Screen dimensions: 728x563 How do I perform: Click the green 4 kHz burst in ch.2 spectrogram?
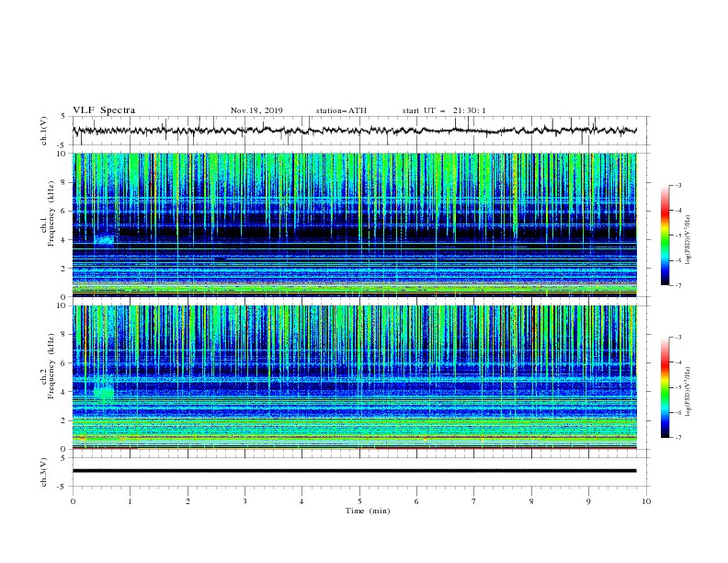[x=104, y=393]
